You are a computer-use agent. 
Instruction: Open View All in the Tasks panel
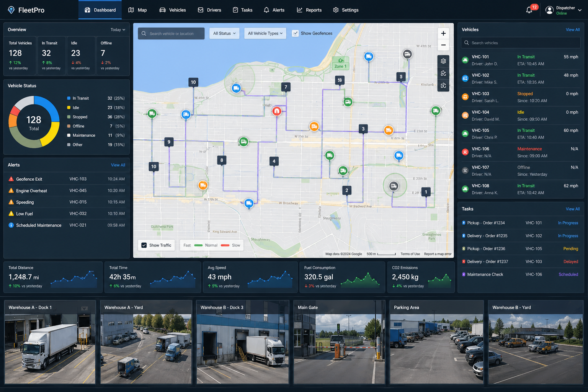(x=572, y=209)
